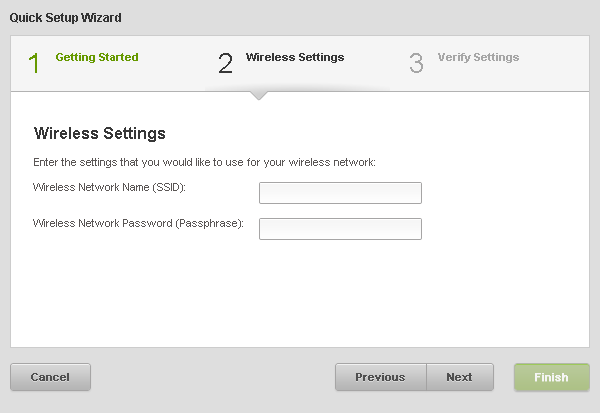Select the Wireless Settings step tab
Viewport: 600px width, 413px height.
click(x=294, y=57)
